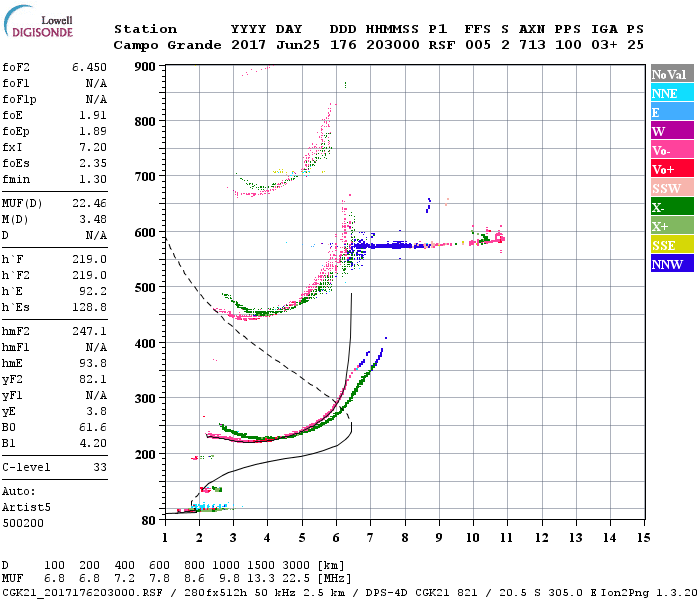
Task: Select the SSE yellow legend swatch
Action: click(x=672, y=244)
